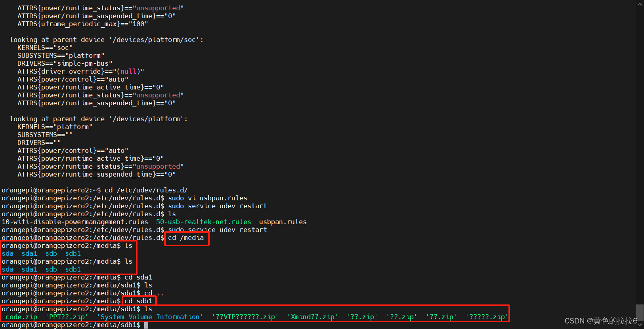Click 'ATTRS{uframe_periodic_max}=="100"' line
644x329 pixels.
pos(83,24)
